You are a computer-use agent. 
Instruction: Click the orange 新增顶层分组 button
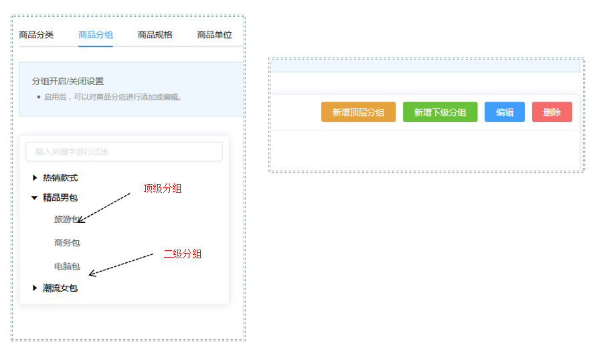click(x=358, y=112)
